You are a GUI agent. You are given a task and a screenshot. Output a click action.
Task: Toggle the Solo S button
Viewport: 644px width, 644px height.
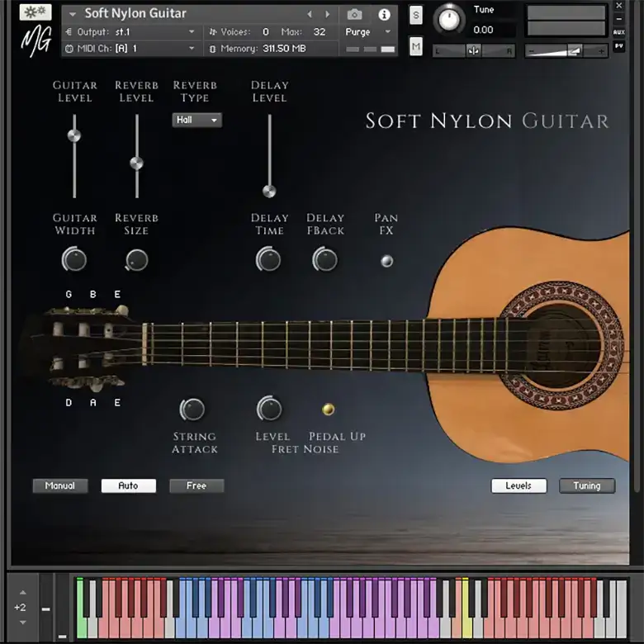click(x=415, y=16)
